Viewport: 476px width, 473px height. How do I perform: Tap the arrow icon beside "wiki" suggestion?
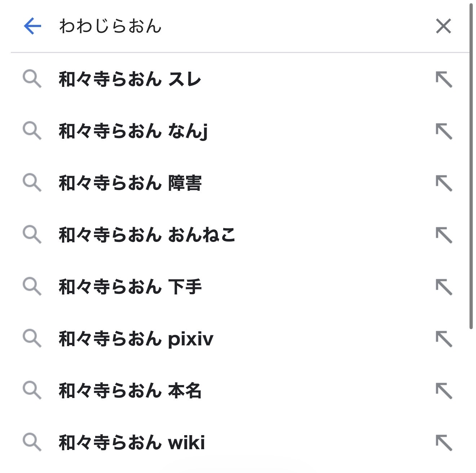444,443
